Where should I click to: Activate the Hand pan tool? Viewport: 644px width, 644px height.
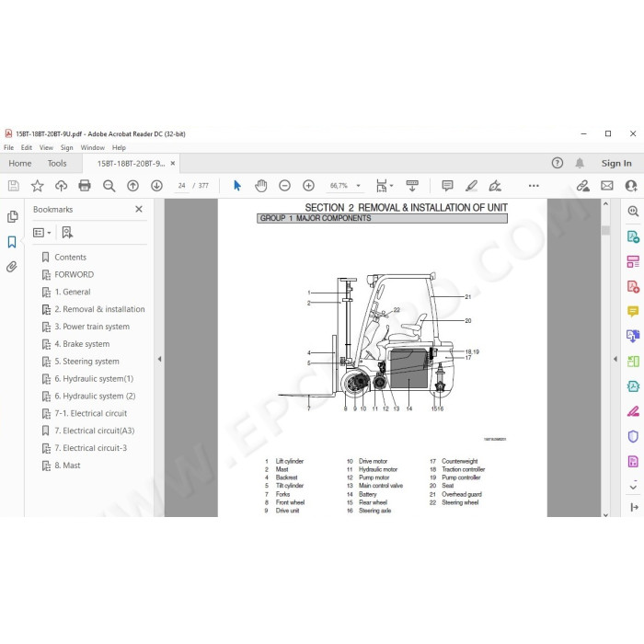[x=260, y=186]
